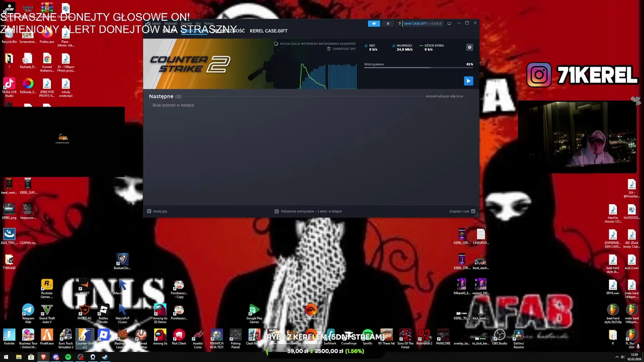Image resolution: width=644 pixels, height=362 pixels.
Task: Open RV There Yet desktop shortcut
Action: tap(386, 338)
